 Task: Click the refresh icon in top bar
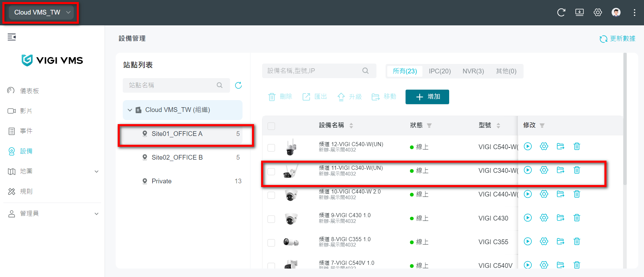pyautogui.click(x=561, y=13)
